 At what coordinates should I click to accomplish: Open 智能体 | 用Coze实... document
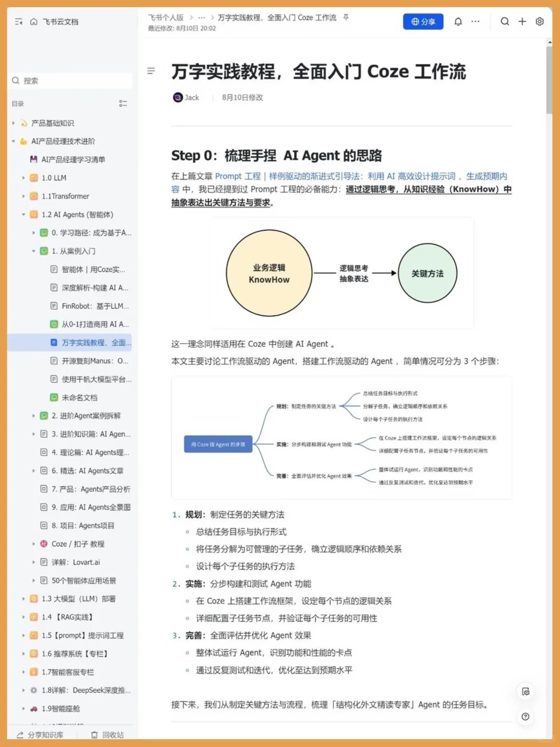93,269
